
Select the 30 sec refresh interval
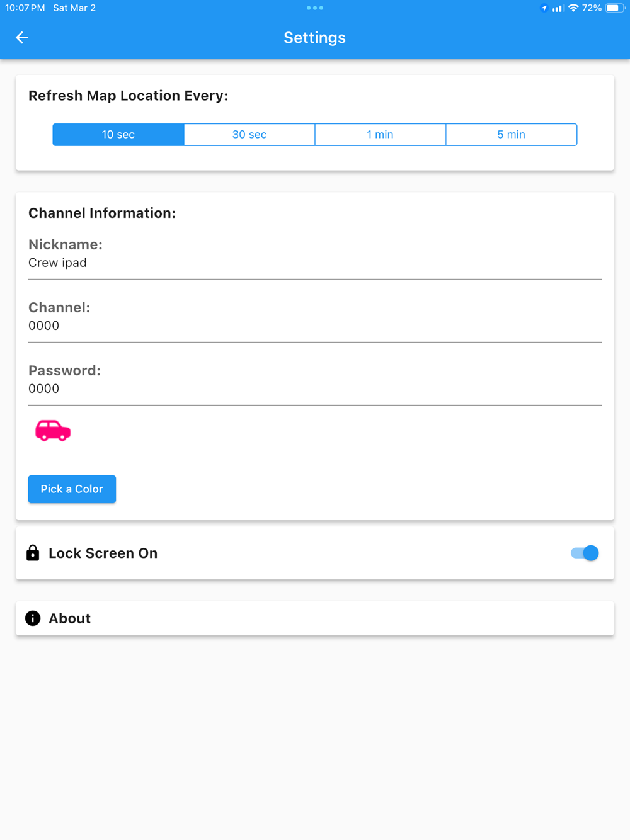point(249,135)
